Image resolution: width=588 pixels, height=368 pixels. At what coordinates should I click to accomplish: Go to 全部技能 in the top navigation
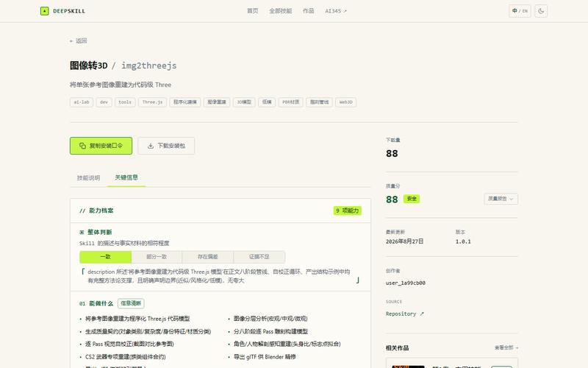[280, 11]
